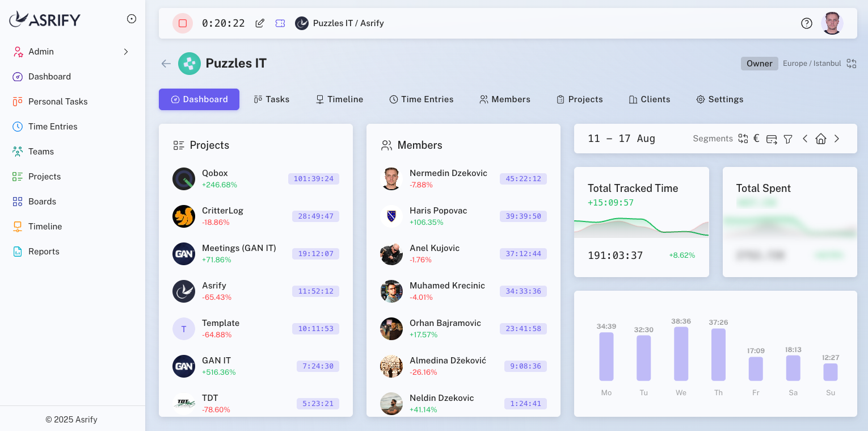Open member Anel Kujovic

pos(464,254)
